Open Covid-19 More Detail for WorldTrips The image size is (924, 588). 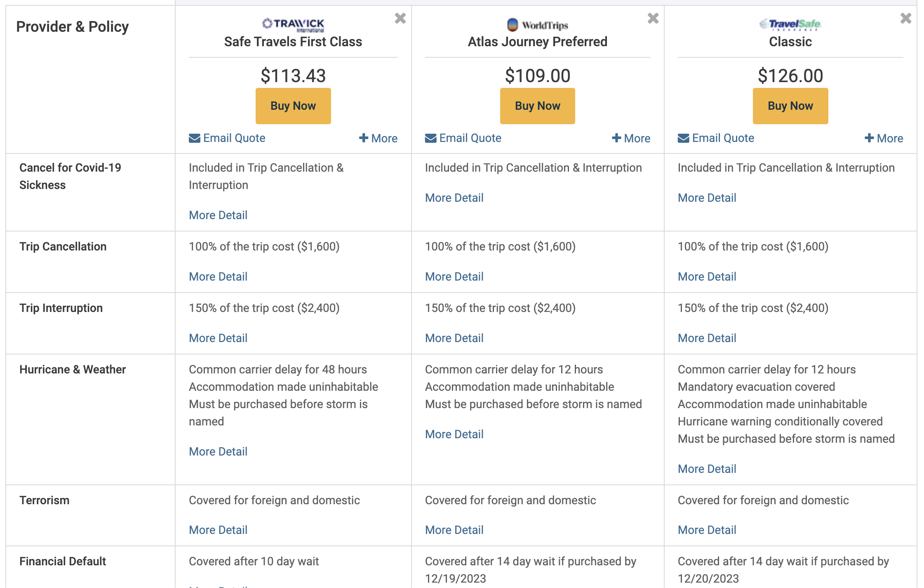(454, 198)
